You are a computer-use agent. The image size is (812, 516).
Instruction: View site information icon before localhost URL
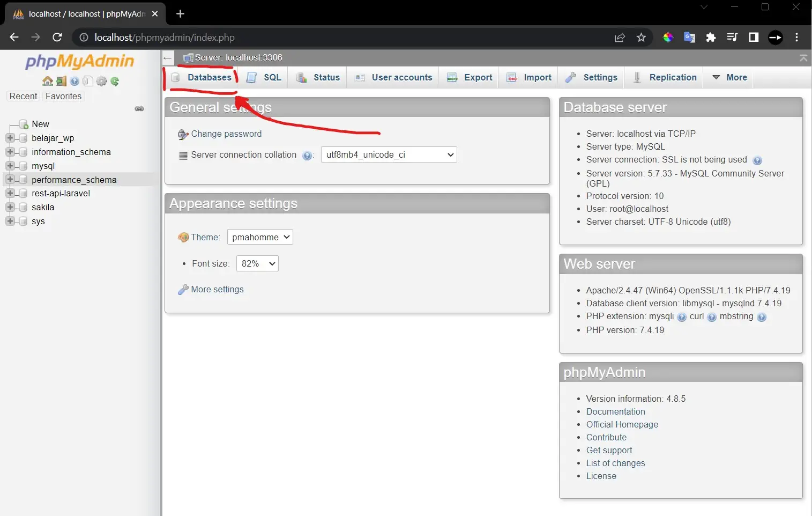(84, 38)
